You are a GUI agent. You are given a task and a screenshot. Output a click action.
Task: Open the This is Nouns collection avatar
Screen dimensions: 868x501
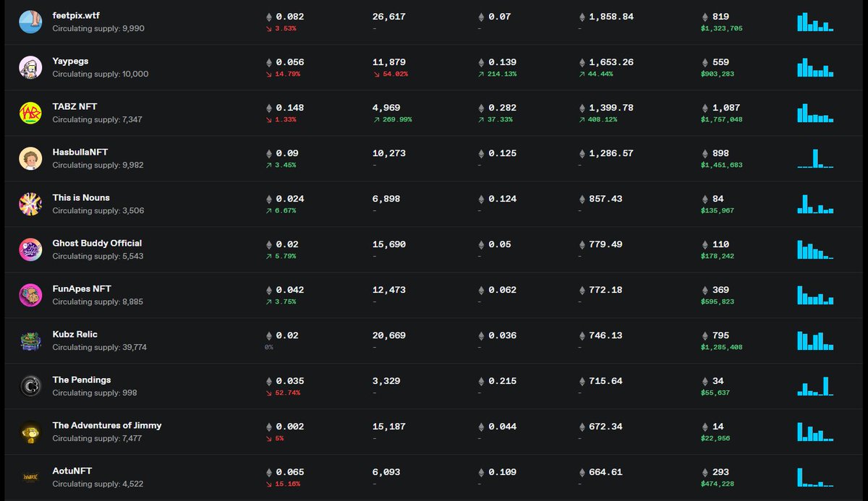(x=30, y=204)
